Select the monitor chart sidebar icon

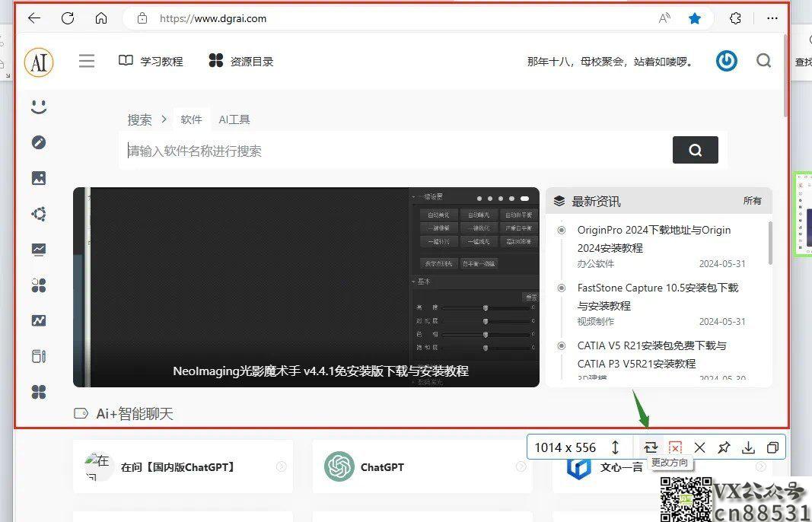[x=39, y=250]
